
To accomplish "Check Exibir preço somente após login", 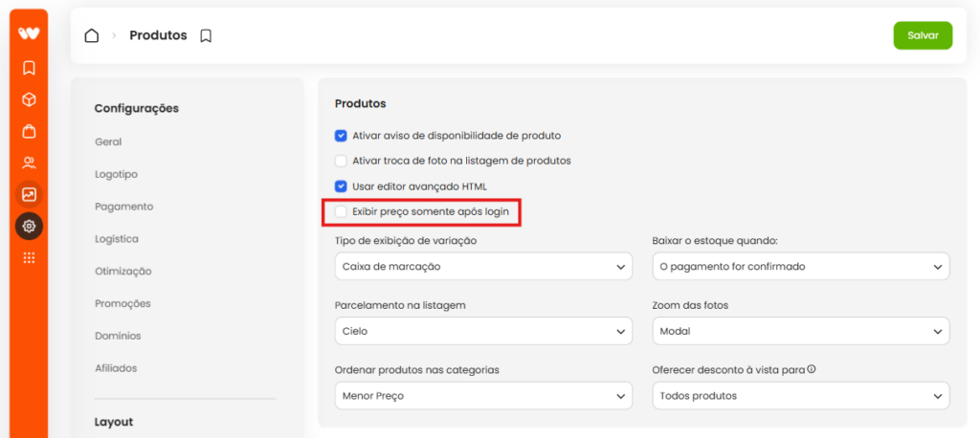I will click(x=341, y=211).
